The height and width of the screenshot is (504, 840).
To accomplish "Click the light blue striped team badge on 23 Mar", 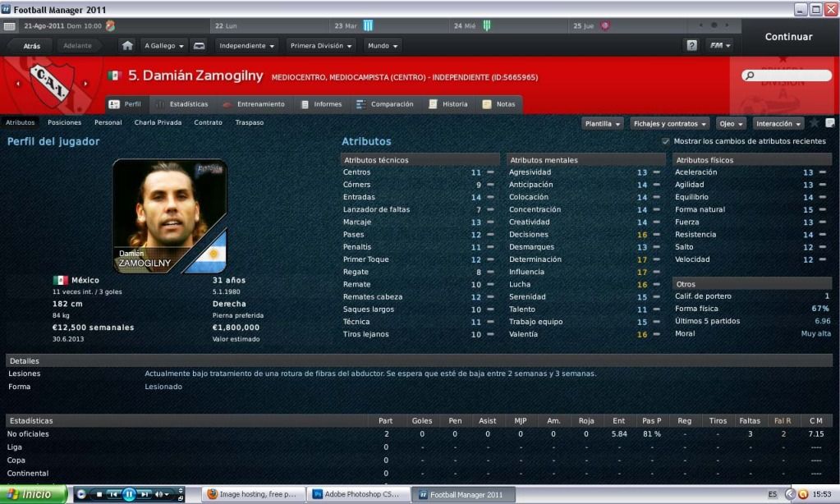I will pos(368,25).
